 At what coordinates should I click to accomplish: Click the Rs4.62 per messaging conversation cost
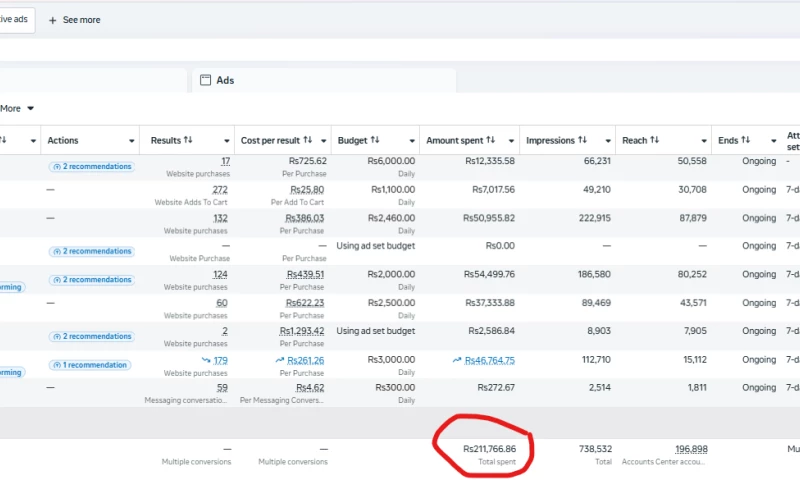(310, 388)
